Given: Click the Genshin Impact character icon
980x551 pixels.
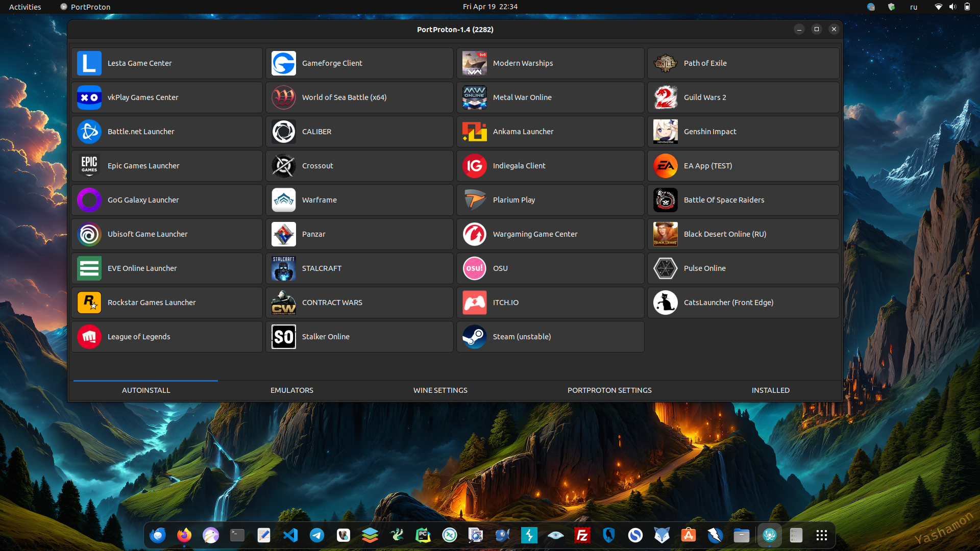Looking at the screenshot, I should [666, 132].
